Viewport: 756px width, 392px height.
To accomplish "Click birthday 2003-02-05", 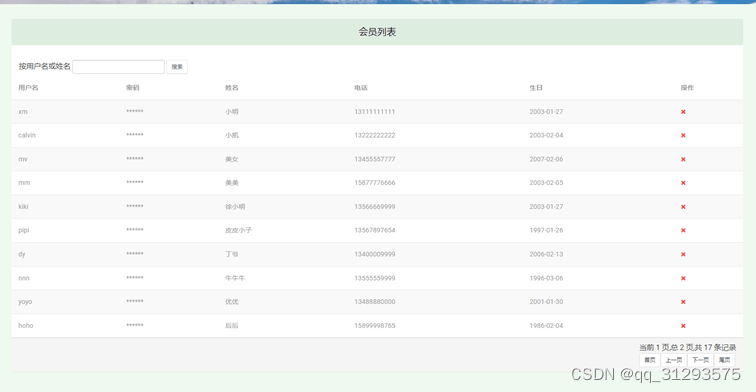I will coord(546,183).
